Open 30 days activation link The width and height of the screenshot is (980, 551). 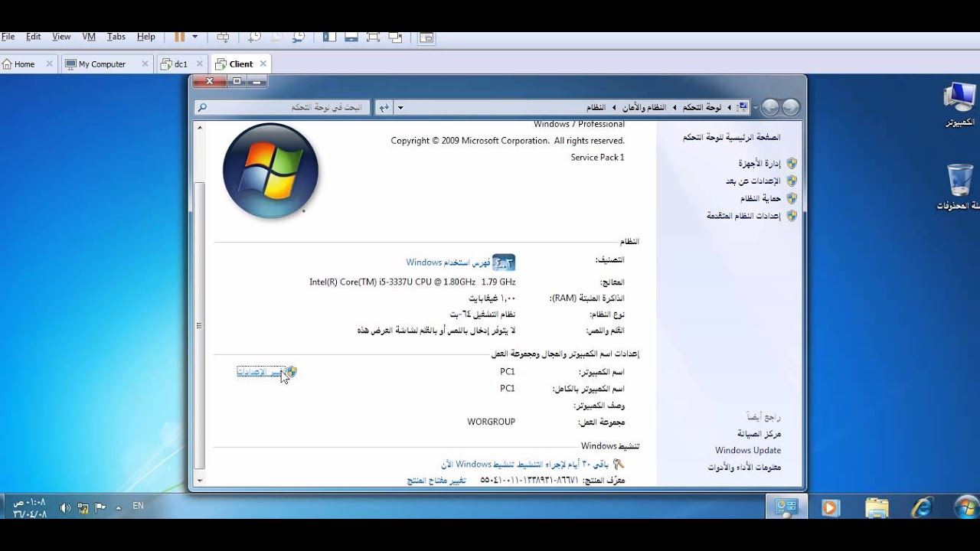click(x=526, y=465)
